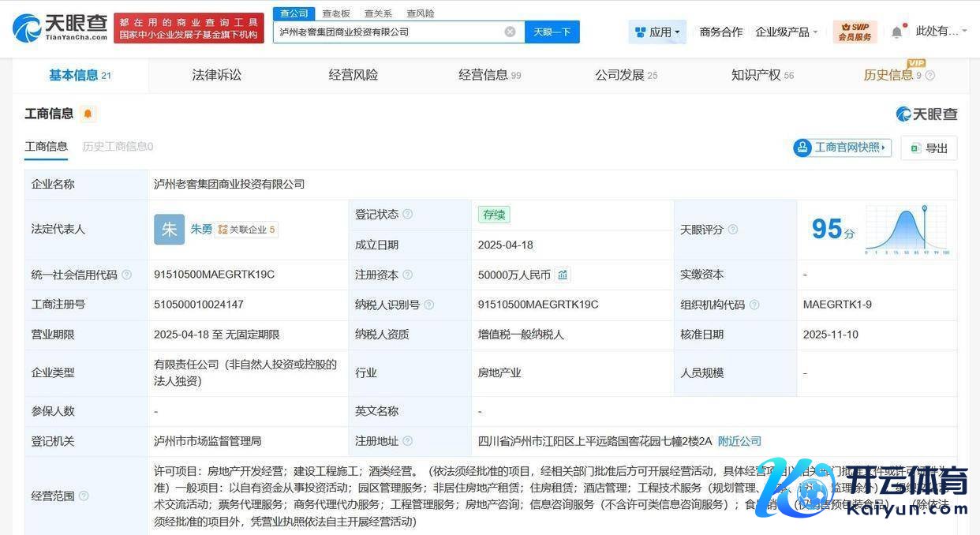
Task: Click the 导出 export button
Action: pos(929,148)
